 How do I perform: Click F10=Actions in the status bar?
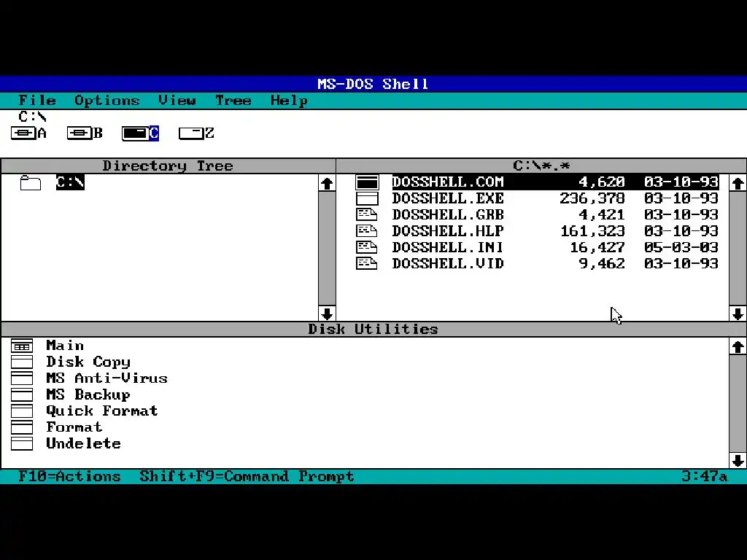[x=69, y=476]
